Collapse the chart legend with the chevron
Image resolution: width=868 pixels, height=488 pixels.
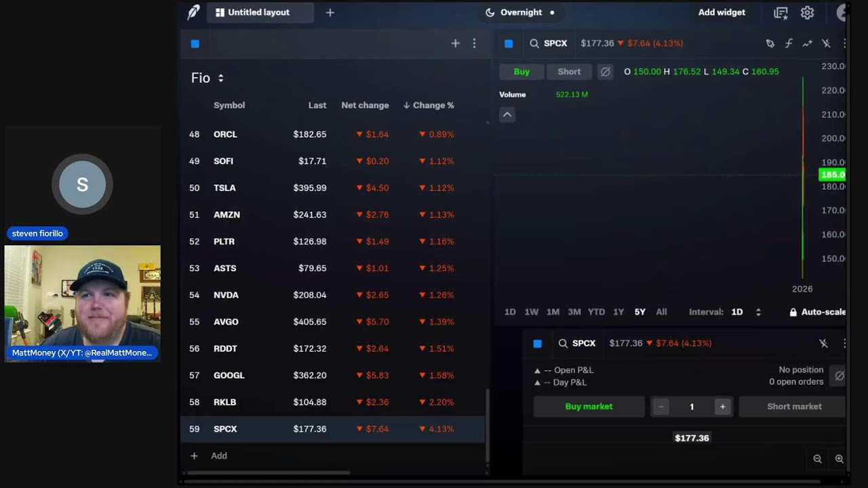click(507, 115)
